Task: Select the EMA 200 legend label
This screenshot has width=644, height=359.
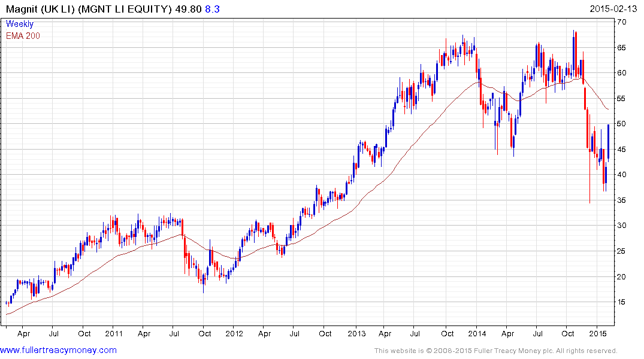Action: tap(23, 36)
